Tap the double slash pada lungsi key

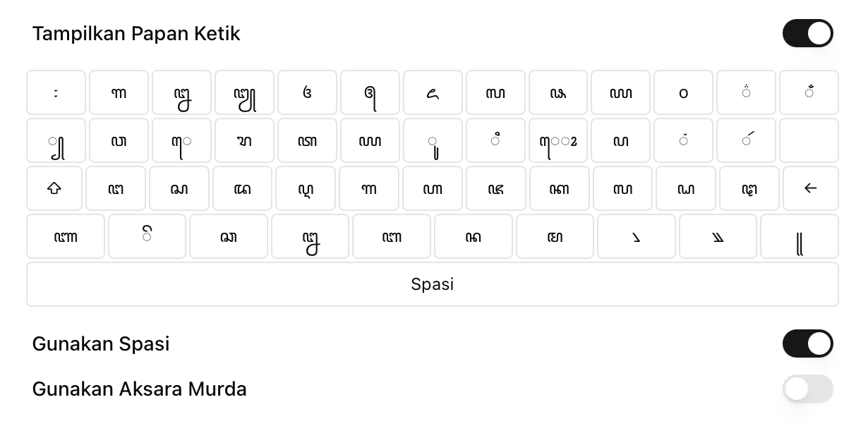tap(718, 236)
